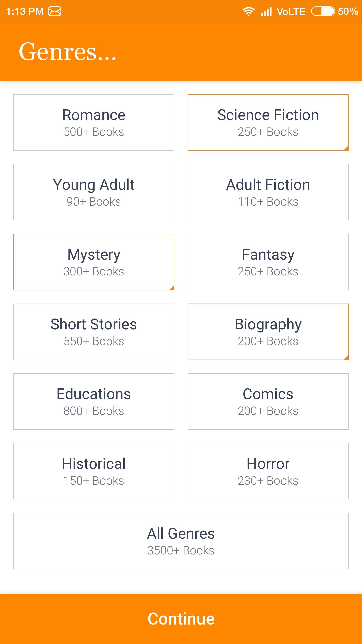The width and height of the screenshot is (362, 644).
Task: Deselect the Biography genre card
Action: coord(268,332)
